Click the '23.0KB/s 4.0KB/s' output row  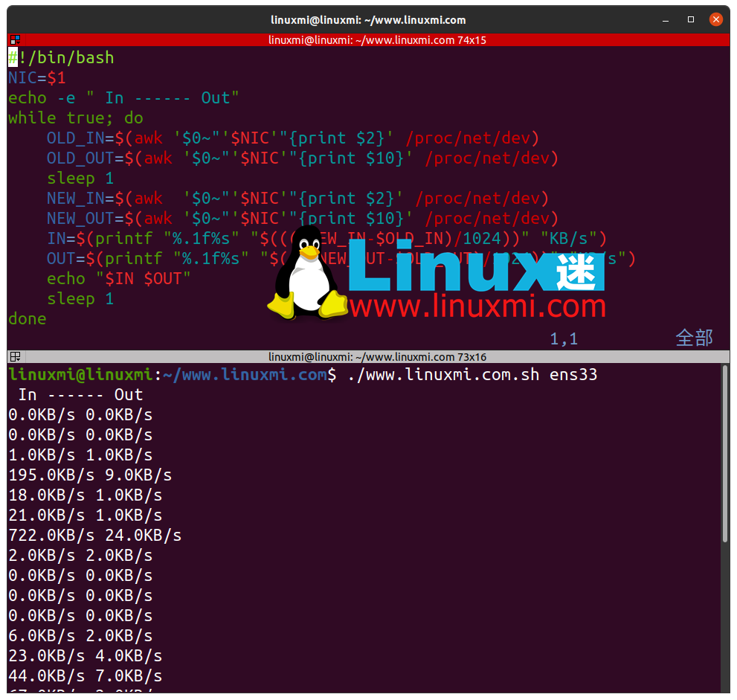tap(85, 656)
